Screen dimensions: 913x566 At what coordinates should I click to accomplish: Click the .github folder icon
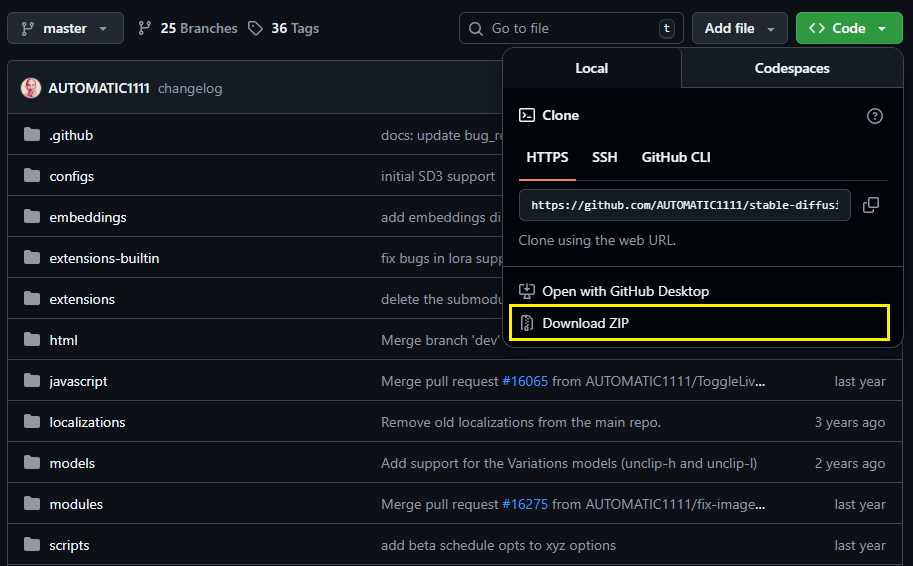click(32, 135)
